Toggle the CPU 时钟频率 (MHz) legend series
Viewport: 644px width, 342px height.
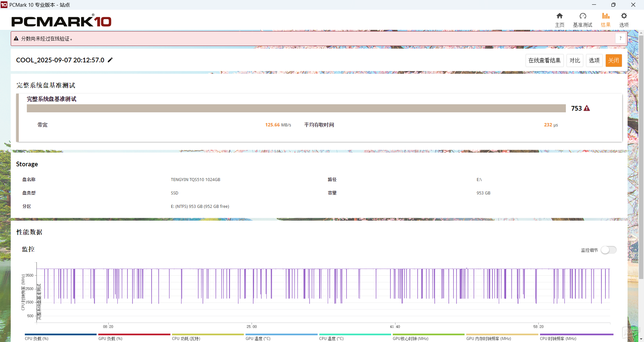[558, 338]
